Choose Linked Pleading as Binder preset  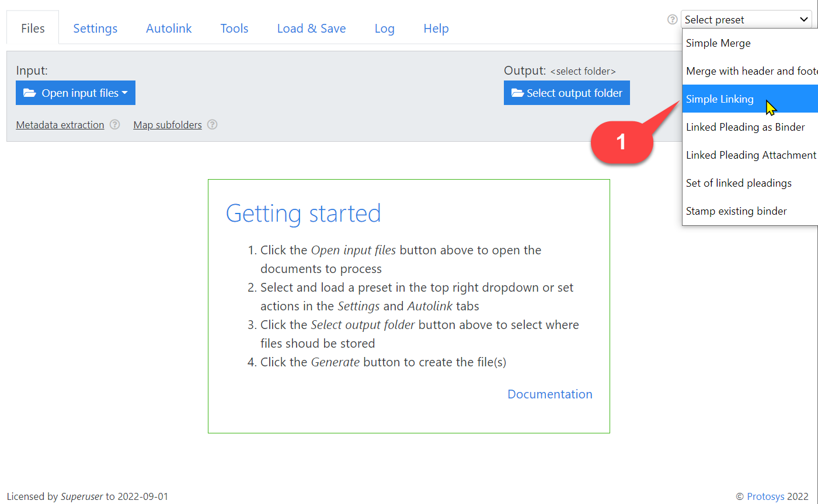pyautogui.click(x=745, y=127)
